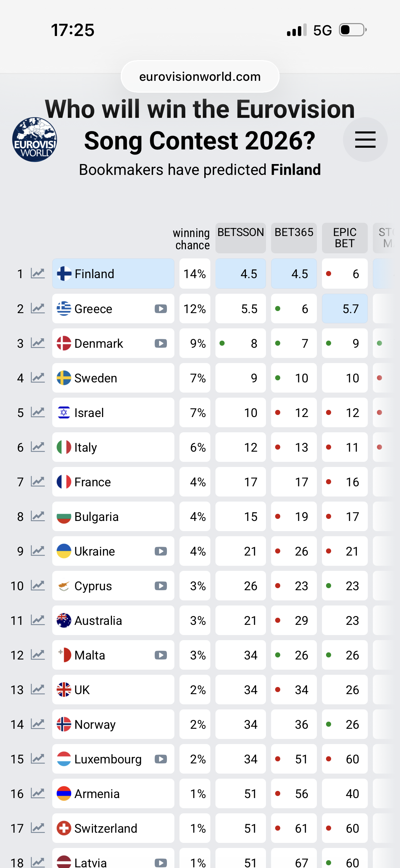The height and width of the screenshot is (868, 400).
Task: Play Malta's song video icon
Action: 161,655
